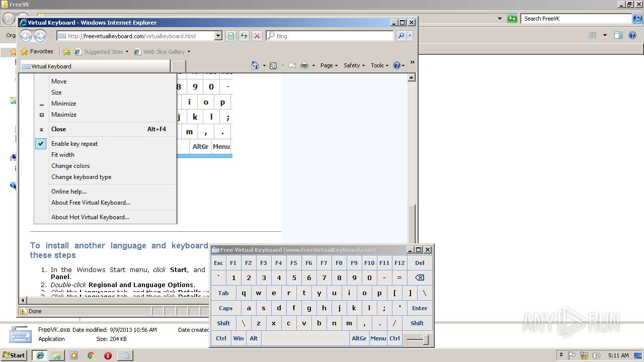This screenshot has height=362, width=644.
Task: Open a new blank IE tab
Action: [x=179, y=66]
